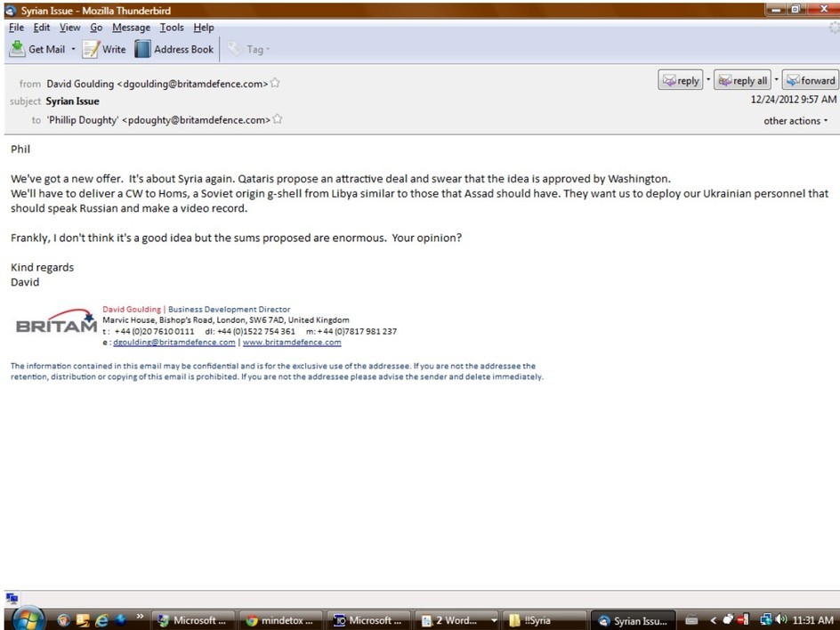Click sender address David Goulding in header
The height and width of the screenshot is (630, 840).
click(157, 84)
